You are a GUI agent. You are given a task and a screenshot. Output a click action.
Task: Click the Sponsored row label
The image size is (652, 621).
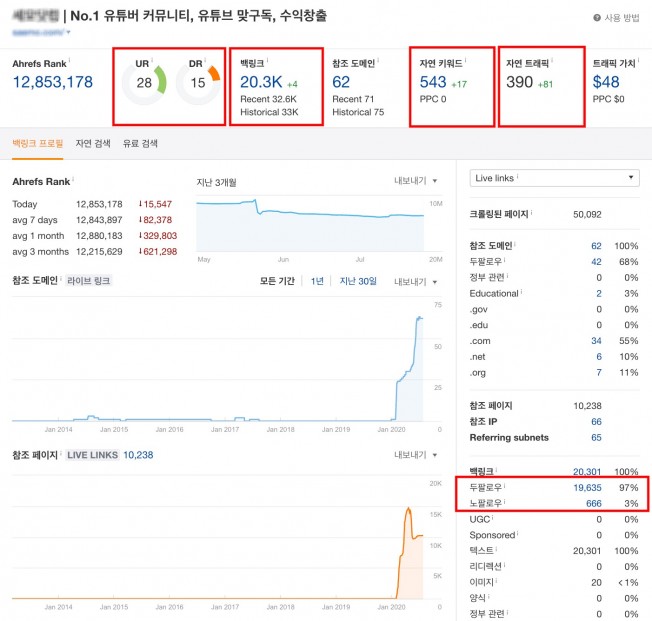click(x=492, y=535)
